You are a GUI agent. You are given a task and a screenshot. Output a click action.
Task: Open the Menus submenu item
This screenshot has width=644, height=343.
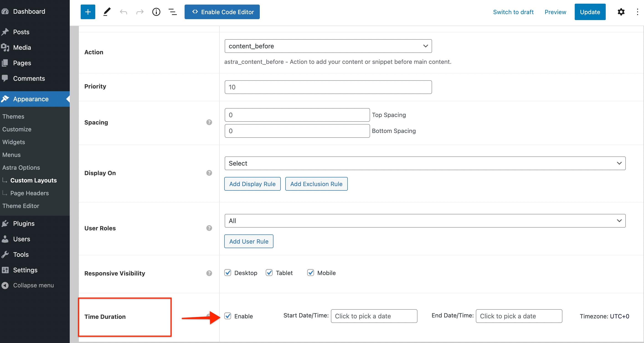[x=11, y=155]
